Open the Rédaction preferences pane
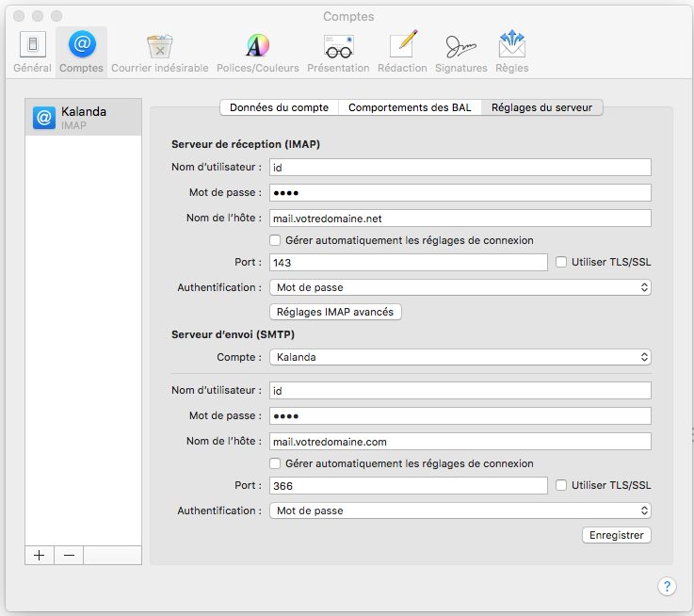 coord(402,52)
